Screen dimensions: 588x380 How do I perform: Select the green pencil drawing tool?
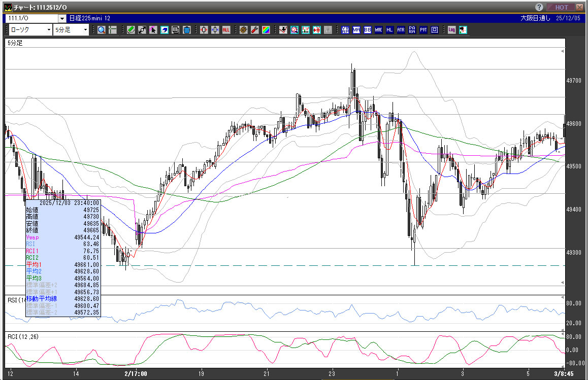130,30
